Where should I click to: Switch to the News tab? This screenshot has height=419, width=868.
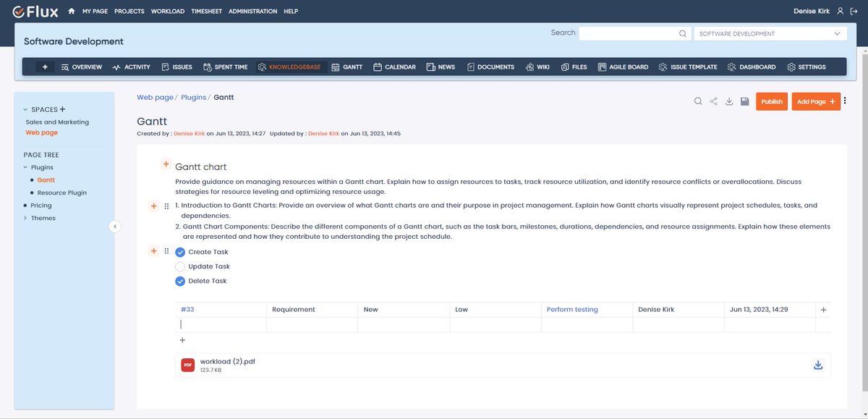pos(441,67)
